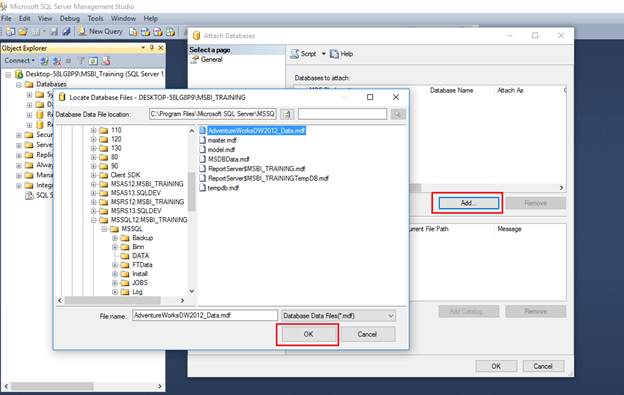Open the Edit menu
Screen dimensions: 624x395
point(24,18)
